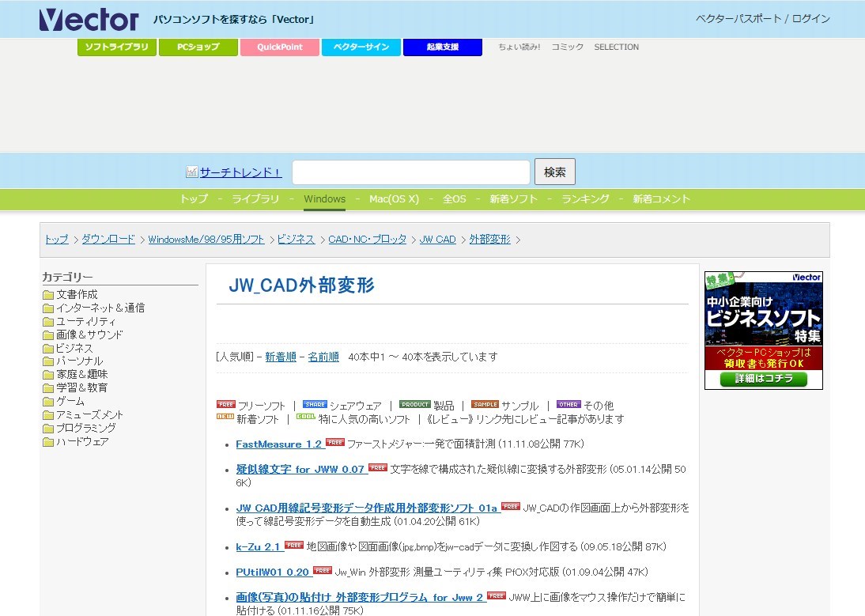Click the COOL badge in the legend
The width and height of the screenshot is (865, 616).
(x=306, y=417)
